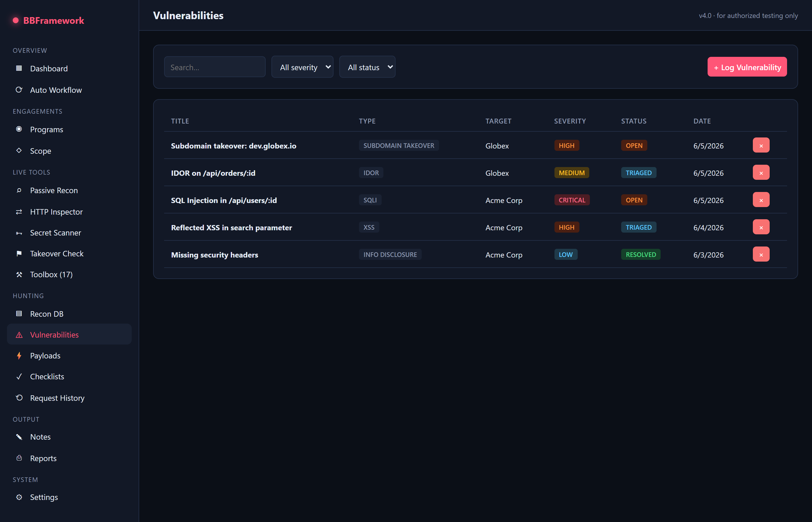The width and height of the screenshot is (812, 522).
Task: Click the Takeover Check flag icon
Action: (x=19, y=253)
